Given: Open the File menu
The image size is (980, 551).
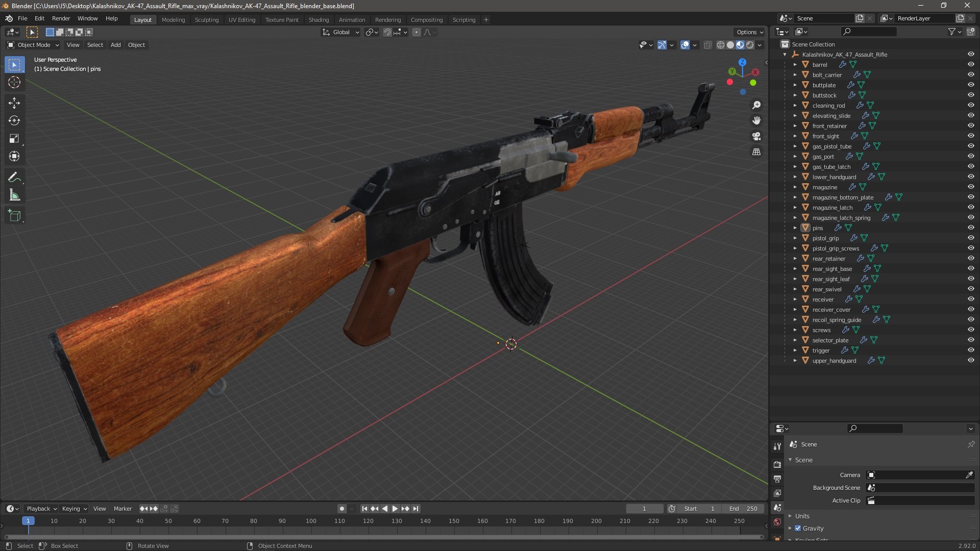Looking at the screenshot, I should click(x=22, y=18).
